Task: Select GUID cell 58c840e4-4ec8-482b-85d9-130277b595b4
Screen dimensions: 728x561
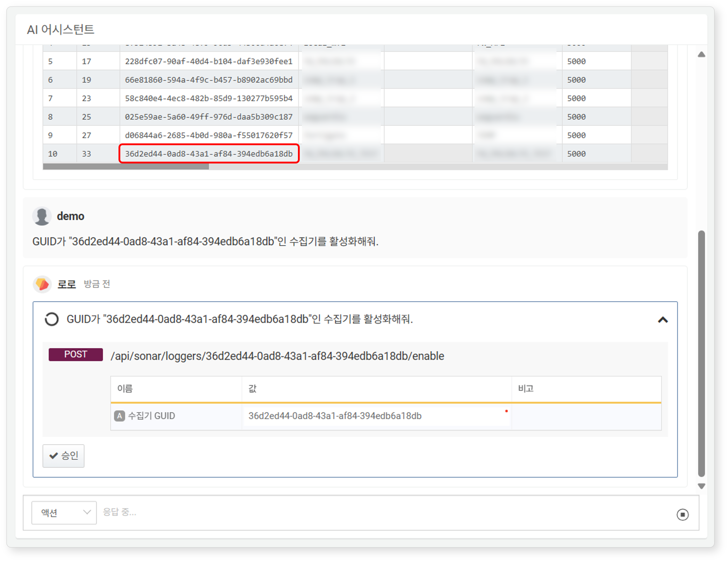Action: tap(209, 98)
